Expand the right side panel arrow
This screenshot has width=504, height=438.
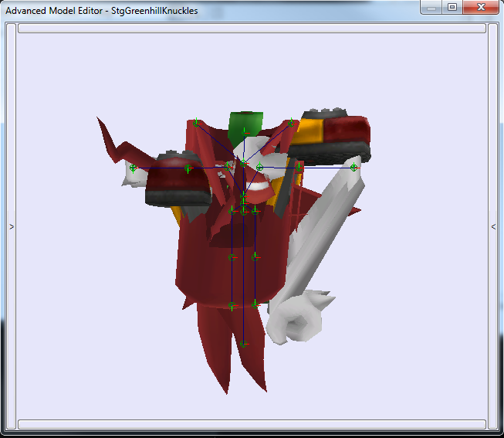pos(493,226)
